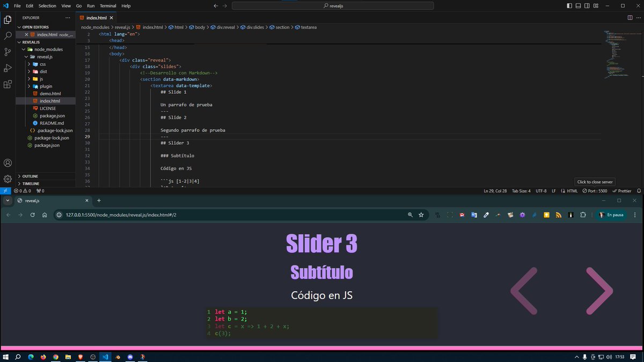This screenshot has height=362, width=644.
Task: Open the Extensions view
Action: [x=8, y=84]
